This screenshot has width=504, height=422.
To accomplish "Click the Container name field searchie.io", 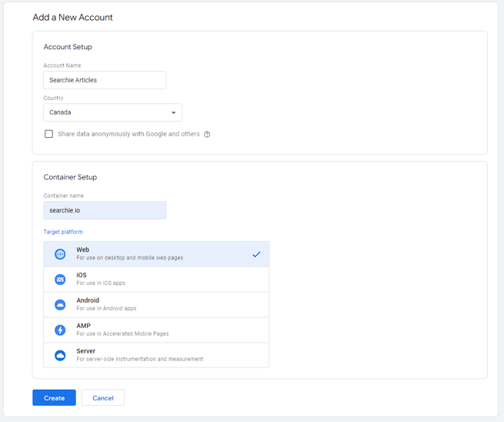I will tap(105, 210).
